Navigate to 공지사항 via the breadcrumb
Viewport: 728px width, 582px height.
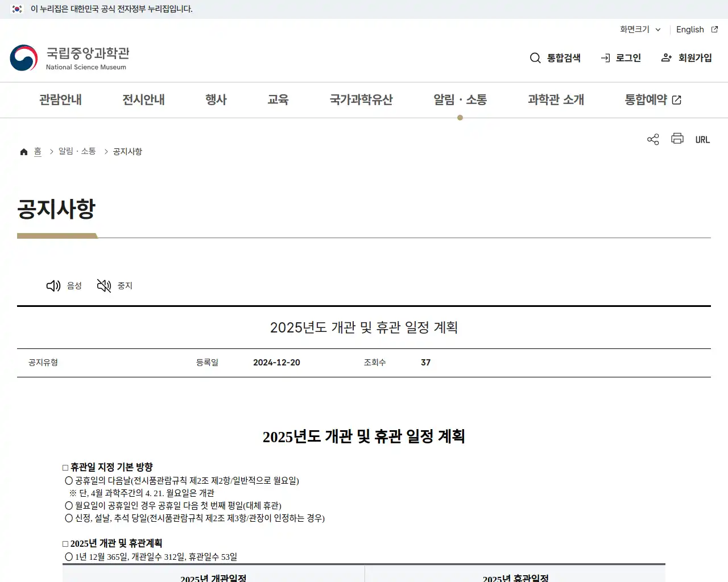[x=127, y=151]
